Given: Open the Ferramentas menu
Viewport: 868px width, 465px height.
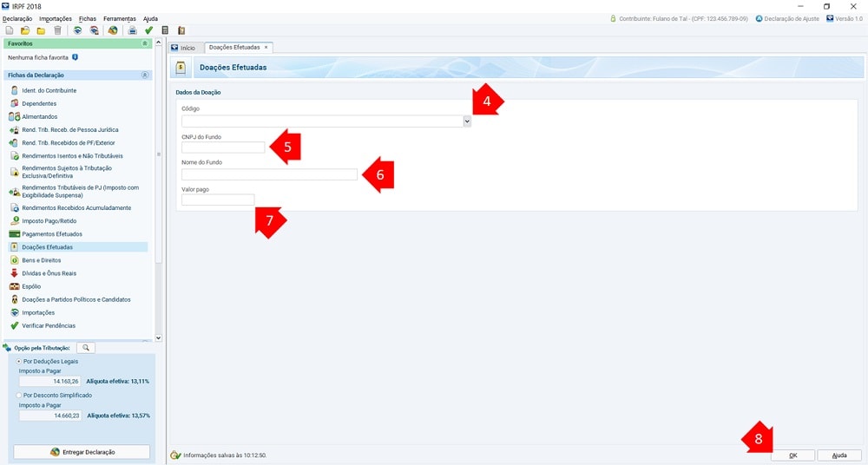Looking at the screenshot, I should click(x=119, y=18).
